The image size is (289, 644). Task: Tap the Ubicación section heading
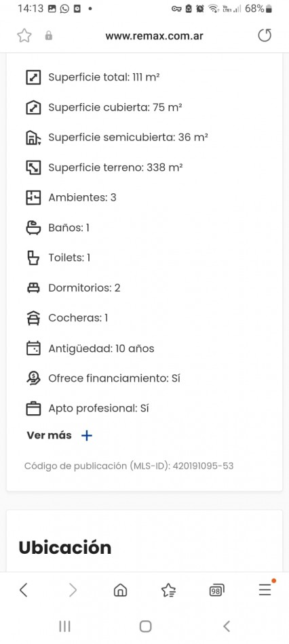coord(65,548)
